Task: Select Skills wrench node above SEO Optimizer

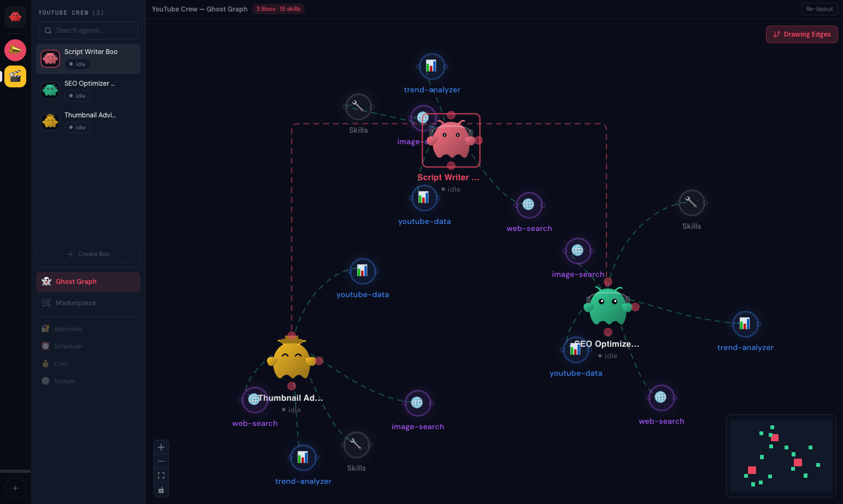Action: click(692, 203)
